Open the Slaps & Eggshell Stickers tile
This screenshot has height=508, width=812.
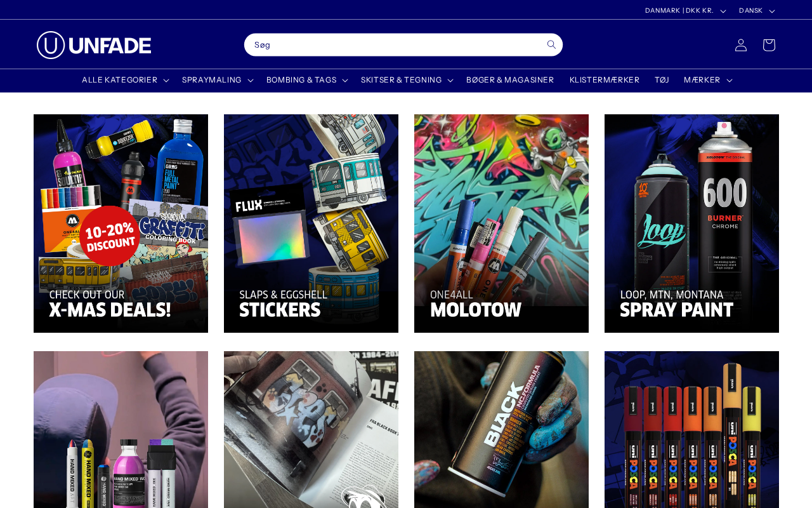(x=311, y=224)
